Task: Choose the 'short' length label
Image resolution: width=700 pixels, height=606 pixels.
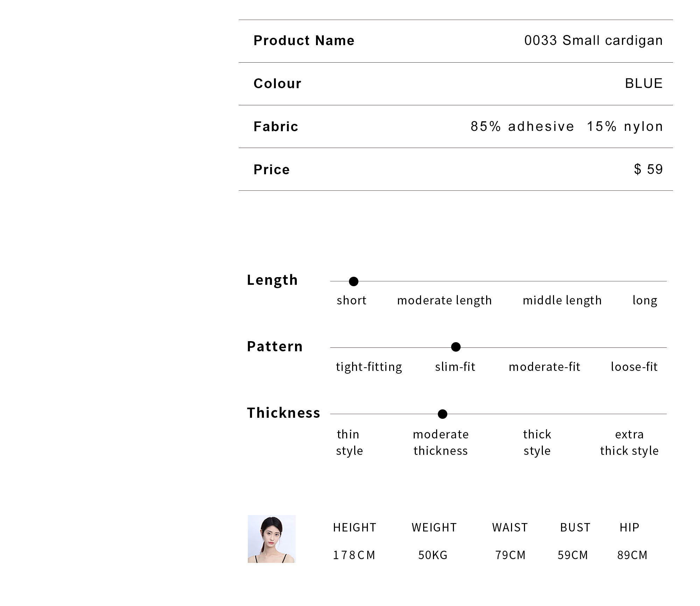Action: pyautogui.click(x=351, y=300)
